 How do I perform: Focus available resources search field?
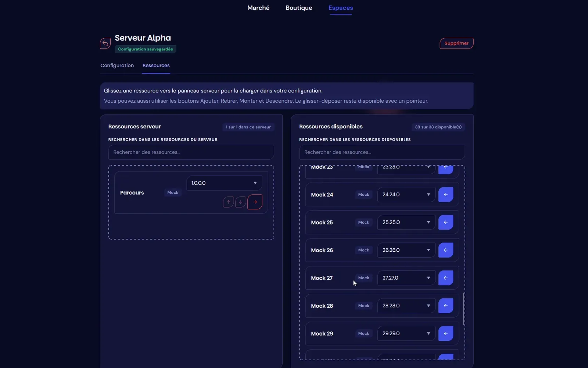click(382, 152)
